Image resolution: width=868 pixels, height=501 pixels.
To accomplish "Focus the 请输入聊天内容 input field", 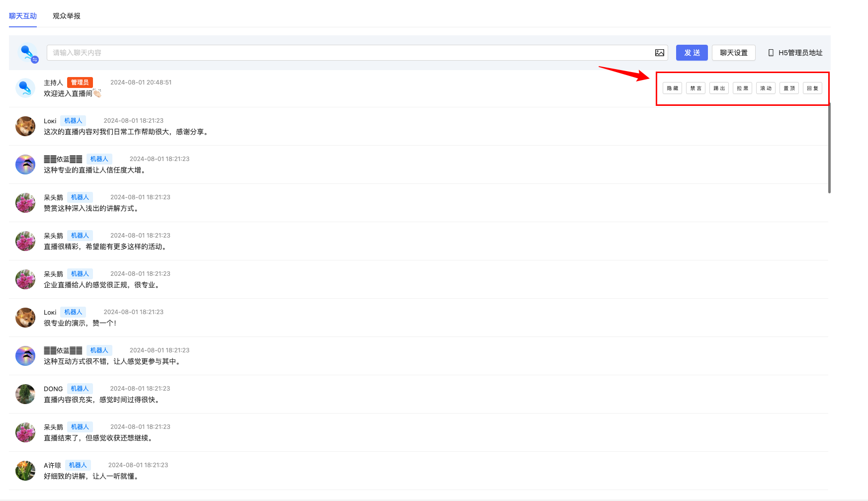I will pos(348,53).
